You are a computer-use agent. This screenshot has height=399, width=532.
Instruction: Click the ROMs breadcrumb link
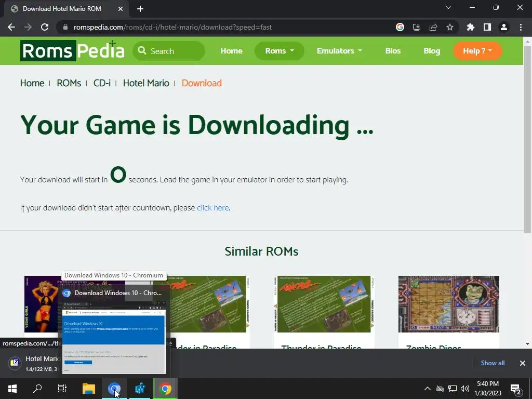[x=69, y=83]
